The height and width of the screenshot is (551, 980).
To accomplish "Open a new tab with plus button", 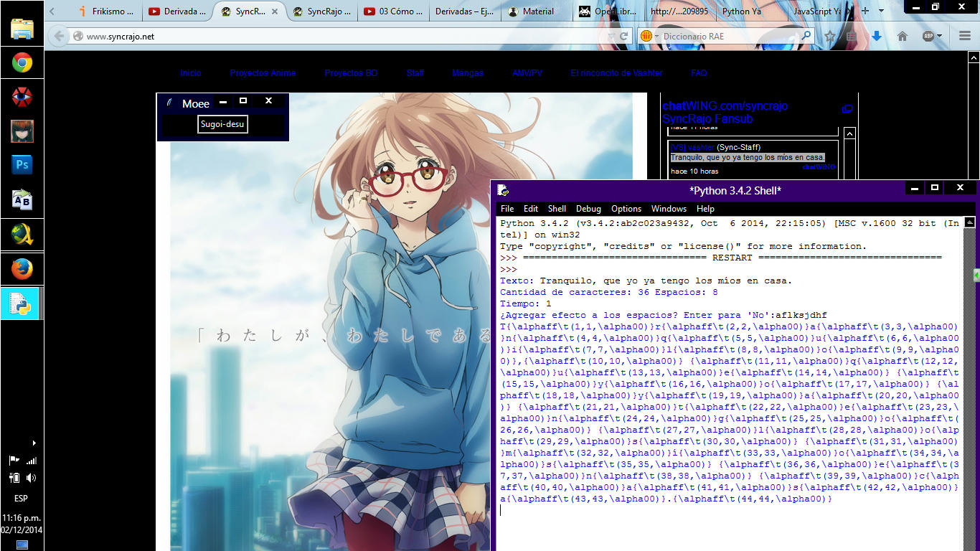I will (x=864, y=11).
